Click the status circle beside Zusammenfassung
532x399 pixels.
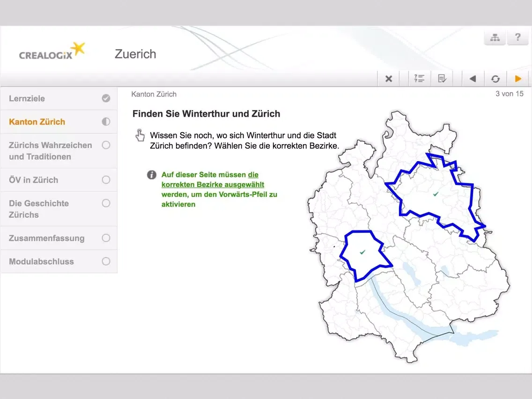(106, 238)
